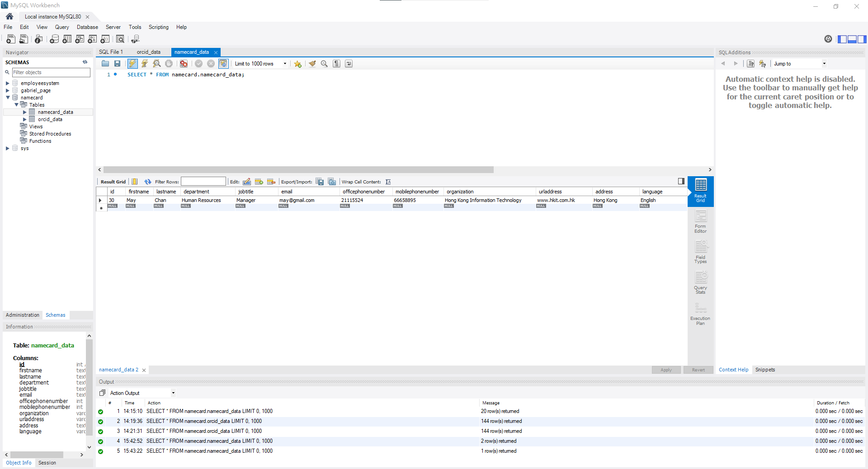
Task: Open the Form Editor view
Action: pos(701,222)
